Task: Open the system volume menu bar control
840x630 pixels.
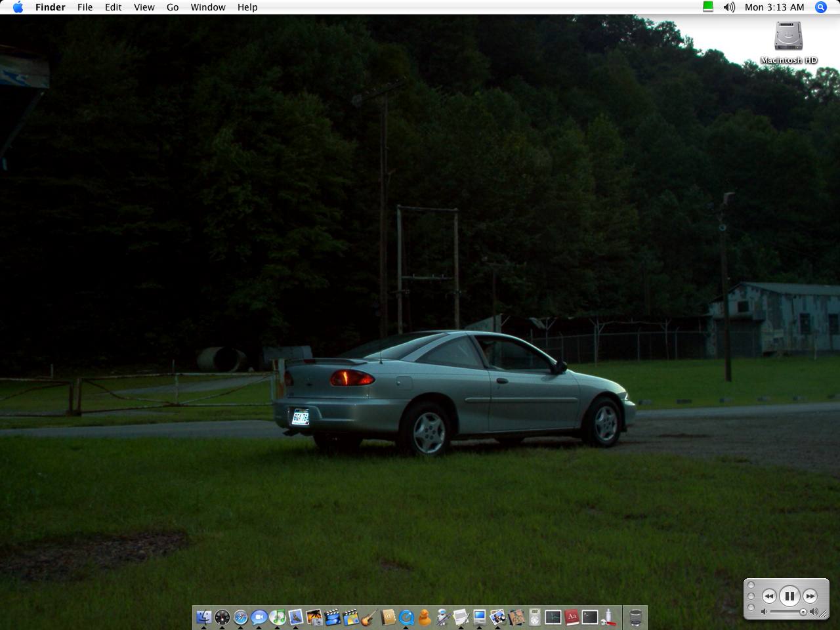Action: tap(729, 7)
